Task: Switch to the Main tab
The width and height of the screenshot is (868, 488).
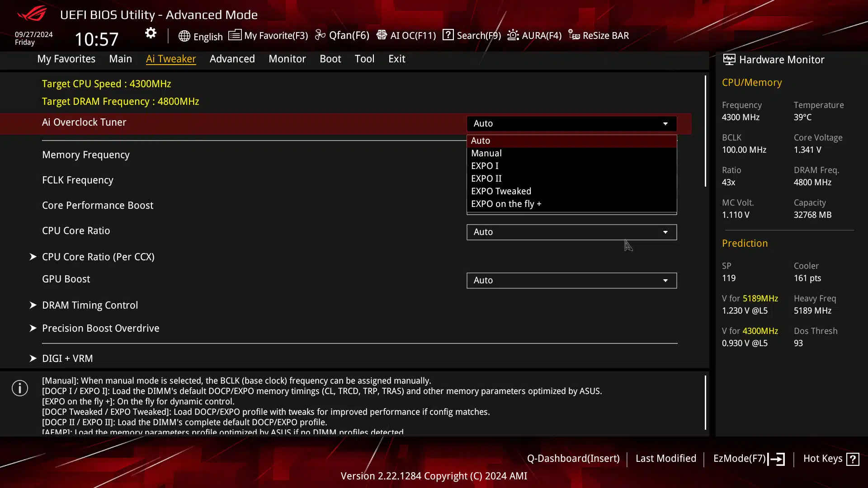Action: (120, 59)
